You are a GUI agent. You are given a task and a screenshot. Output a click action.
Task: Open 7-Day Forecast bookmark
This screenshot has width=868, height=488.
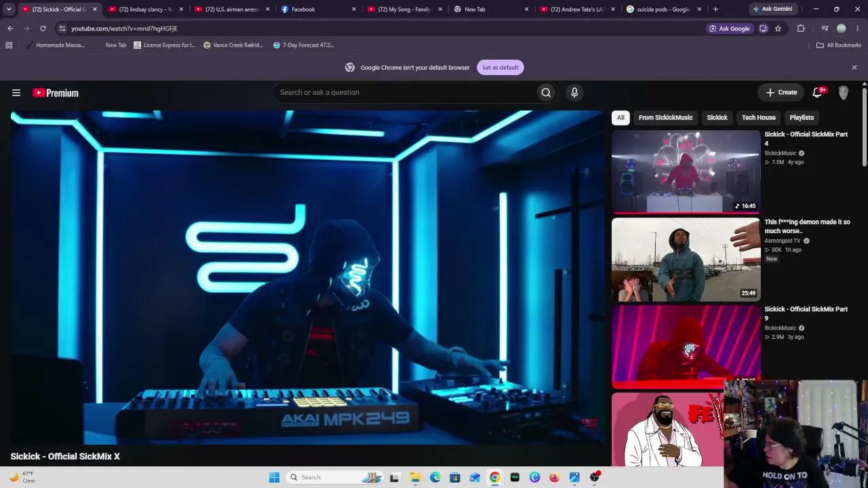click(x=304, y=45)
